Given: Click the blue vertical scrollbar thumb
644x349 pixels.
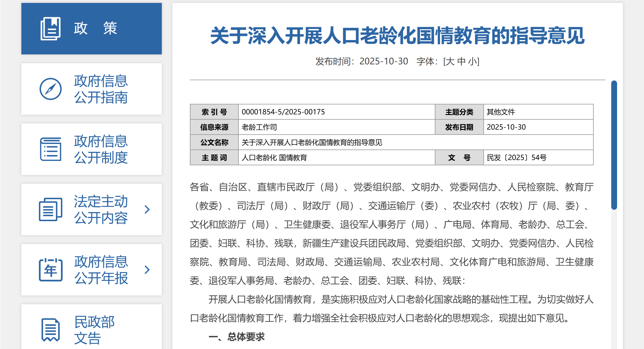Looking at the screenshot, I should click(x=614, y=145).
